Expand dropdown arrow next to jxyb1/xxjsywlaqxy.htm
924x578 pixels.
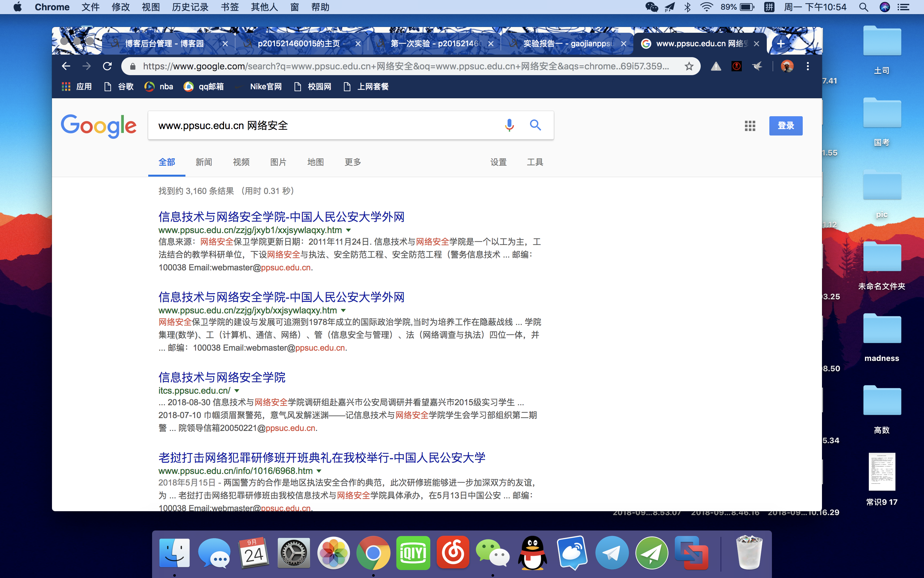click(348, 230)
